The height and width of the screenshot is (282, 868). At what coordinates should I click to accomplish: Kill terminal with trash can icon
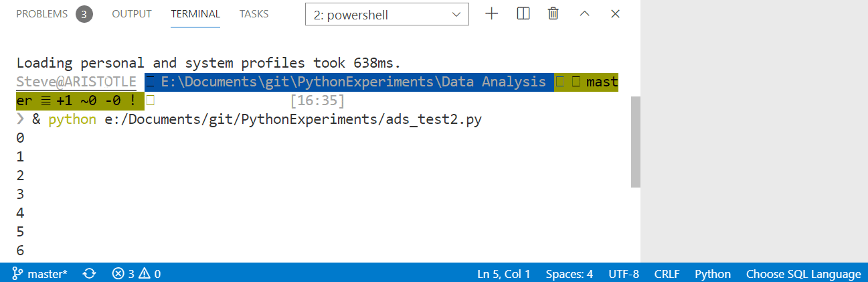553,14
